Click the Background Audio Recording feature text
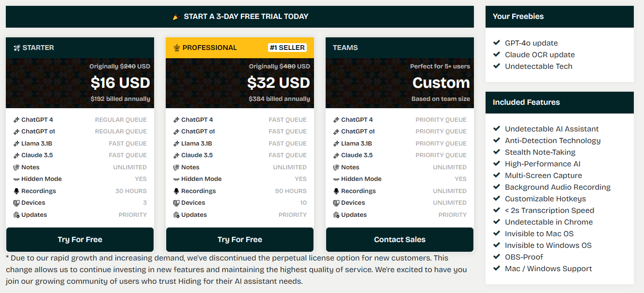The height and width of the screenshot is (293, 644). point(558,187)
